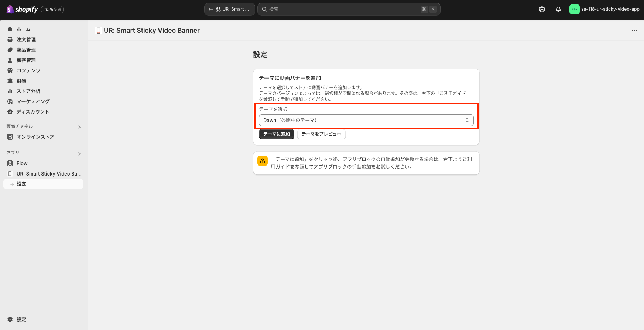Open ストア分析 analytics page
The height and width of the screenshot is (330, 644).
click(x=28, y=91)
